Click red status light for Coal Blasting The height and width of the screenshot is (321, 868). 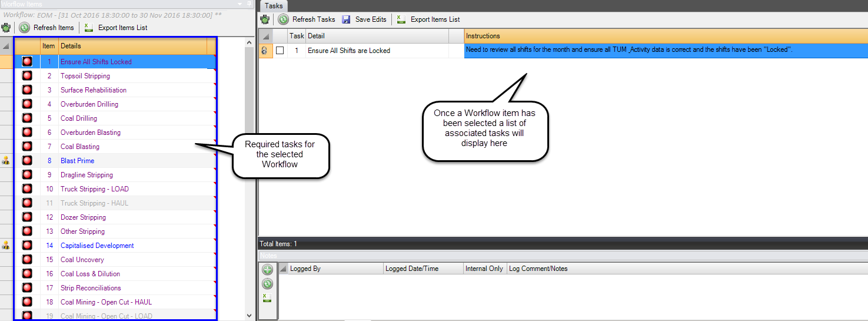pyautogui.click(x=27, y=146)
